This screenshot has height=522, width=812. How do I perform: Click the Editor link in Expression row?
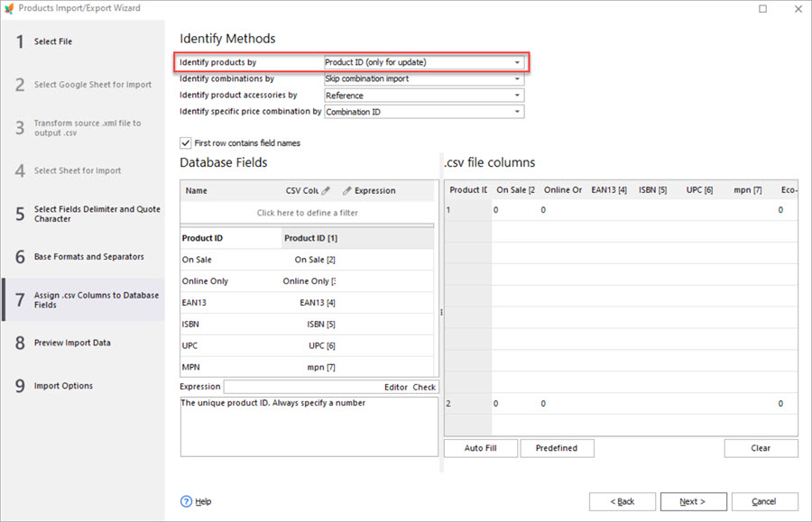[x=396, y=387]
